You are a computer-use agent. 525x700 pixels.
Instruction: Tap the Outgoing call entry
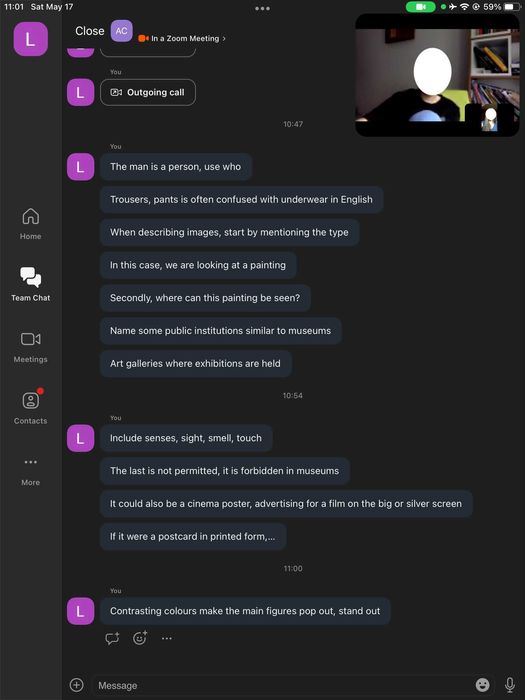(148, 92)
